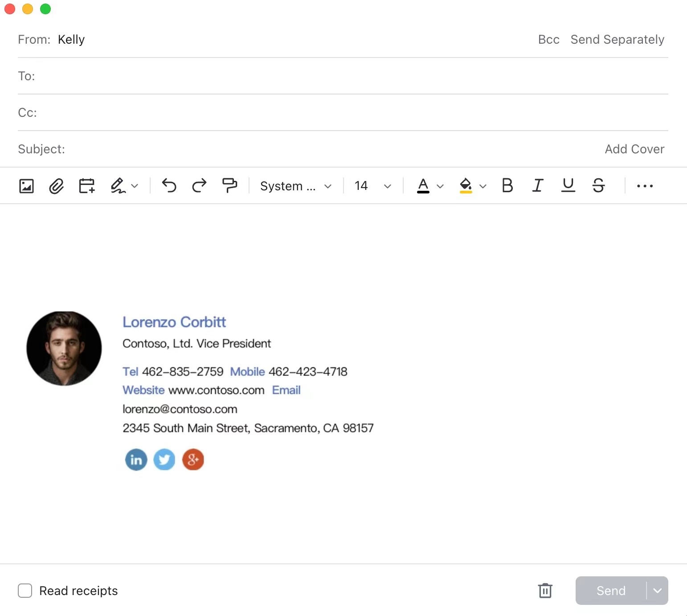Open the System font dropdown

(x=295, y=186)
